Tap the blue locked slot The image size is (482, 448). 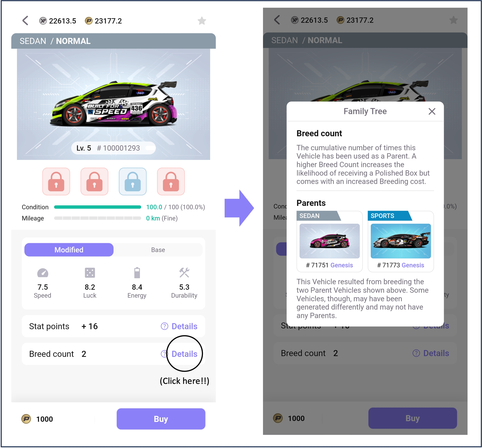point(133,181)
